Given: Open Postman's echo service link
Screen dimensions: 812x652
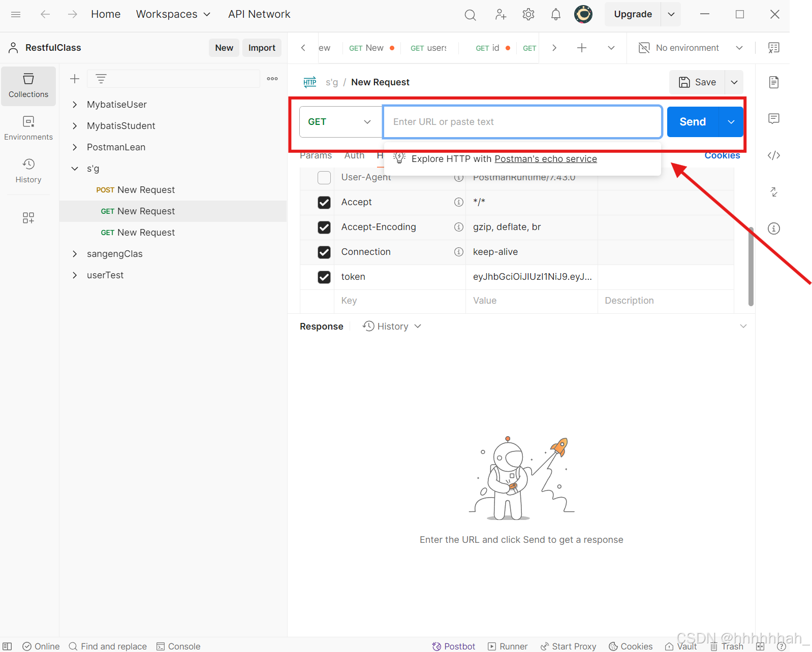Looking at the screenshot, I should (546, 159).
